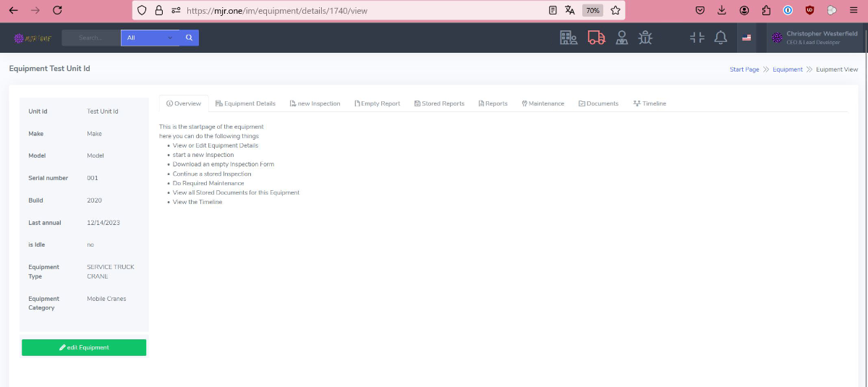This screenshot has width=868, height=387.
Task: Click the person icon in top navigation
Action: pyautogui.click(x=621, y=38)
